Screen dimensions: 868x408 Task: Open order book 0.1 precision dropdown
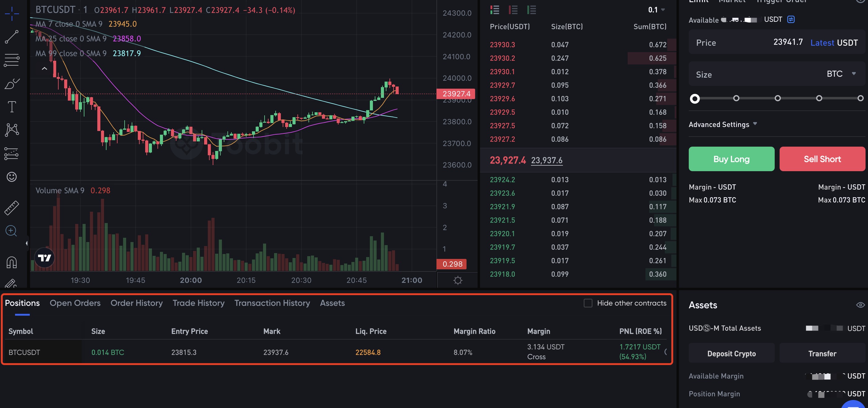[x=656, y=10]
